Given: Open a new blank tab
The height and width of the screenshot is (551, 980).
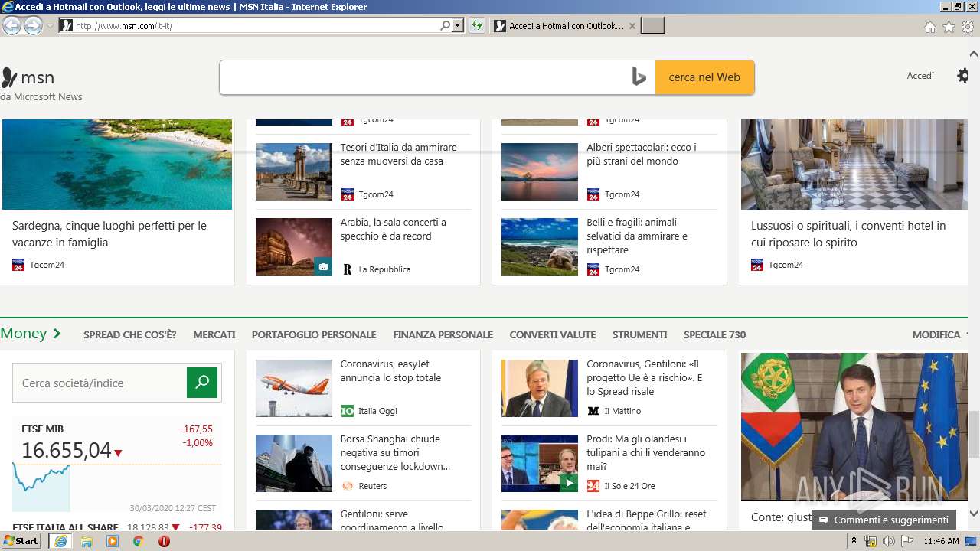Looking at the screenshot, I should coord(652,26).
